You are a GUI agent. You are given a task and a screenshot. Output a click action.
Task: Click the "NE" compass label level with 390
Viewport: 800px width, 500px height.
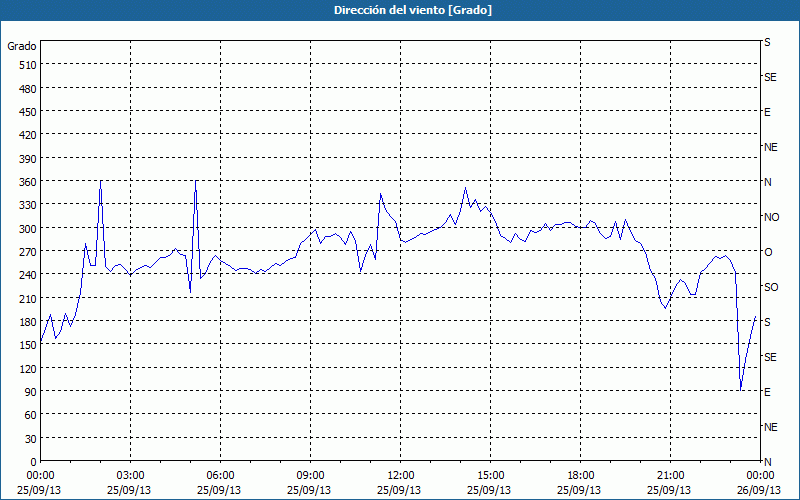pos(770,147)
